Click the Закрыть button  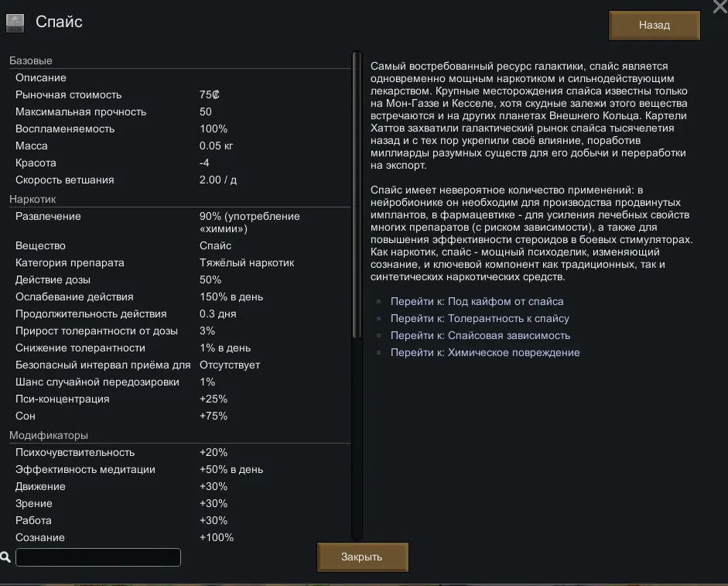coord(362,557)
